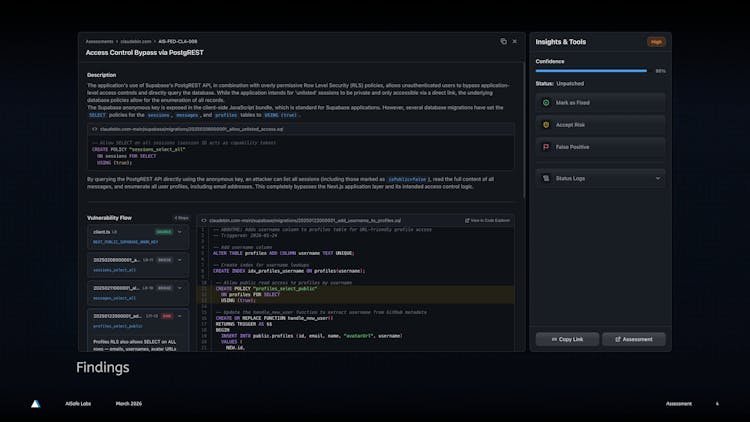
Task: Click the shield icon for Accept Risk
Action: 546,124
